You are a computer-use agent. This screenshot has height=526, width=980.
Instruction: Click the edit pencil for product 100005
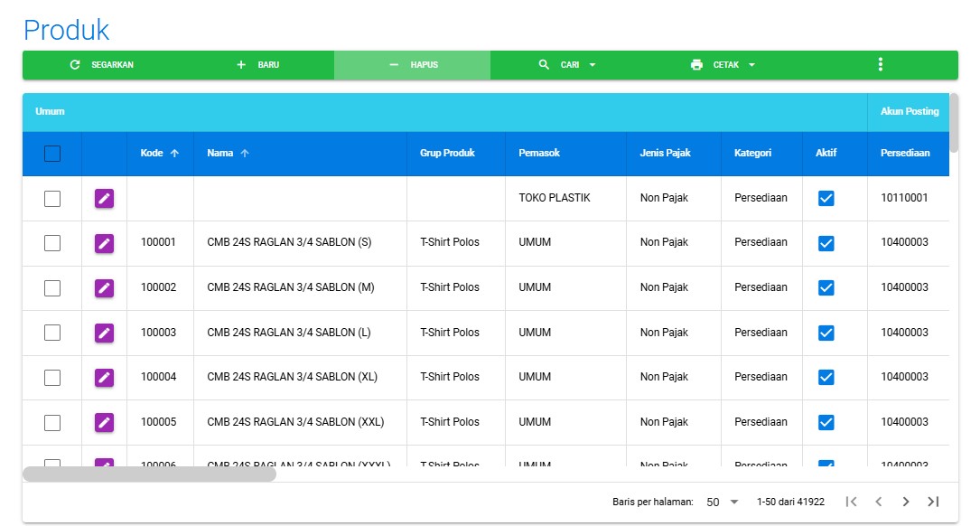pyautogui.click(x=105, y=422)
